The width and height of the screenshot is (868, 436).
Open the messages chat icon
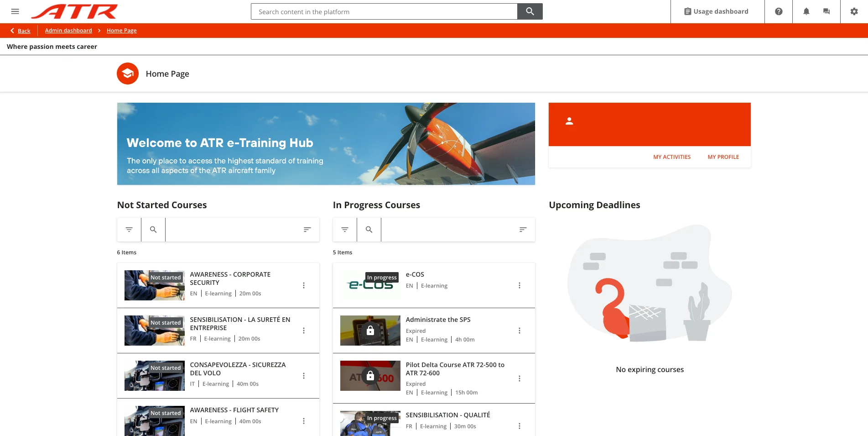[826, 11]
